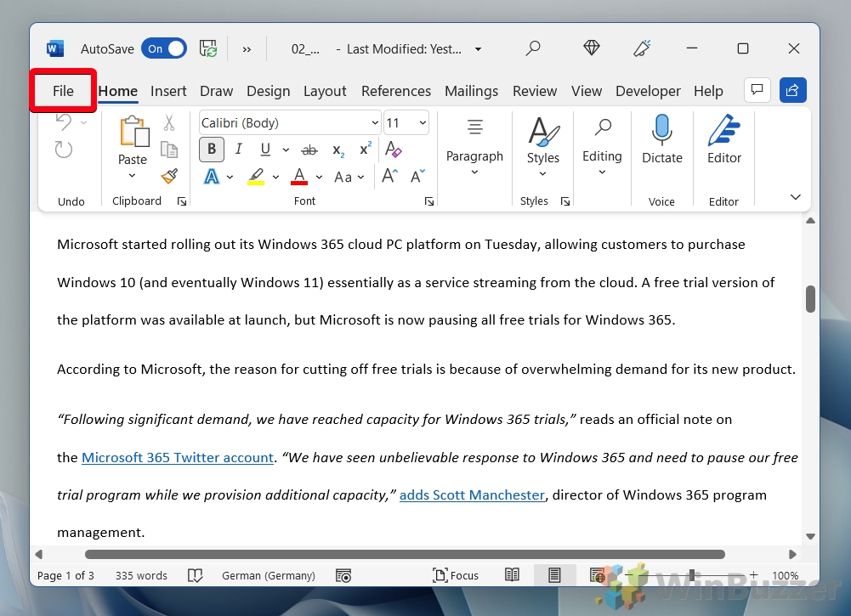Click German (Germany) language in status bar

coord(269,575)
